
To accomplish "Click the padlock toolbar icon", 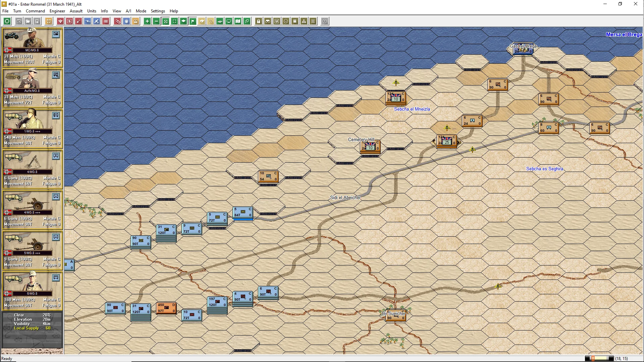I will tap(259, 21).
